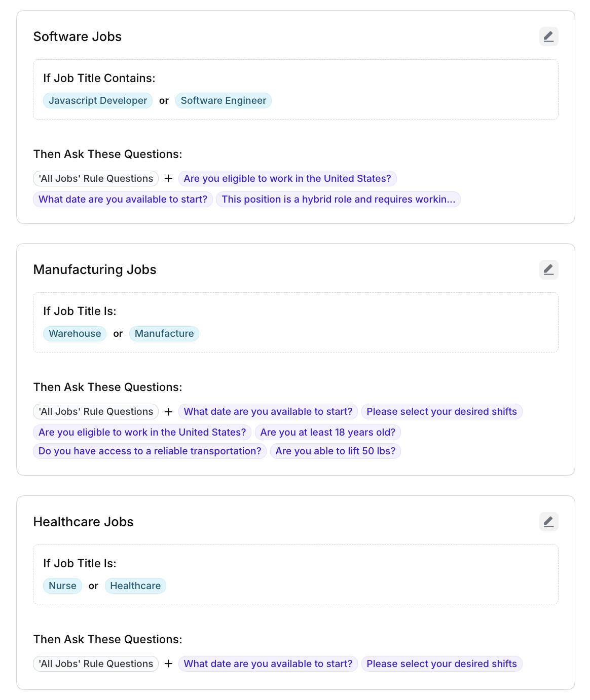Open Healthcare Jobs rule editor

pyautogui.click(x=548, y=522)
